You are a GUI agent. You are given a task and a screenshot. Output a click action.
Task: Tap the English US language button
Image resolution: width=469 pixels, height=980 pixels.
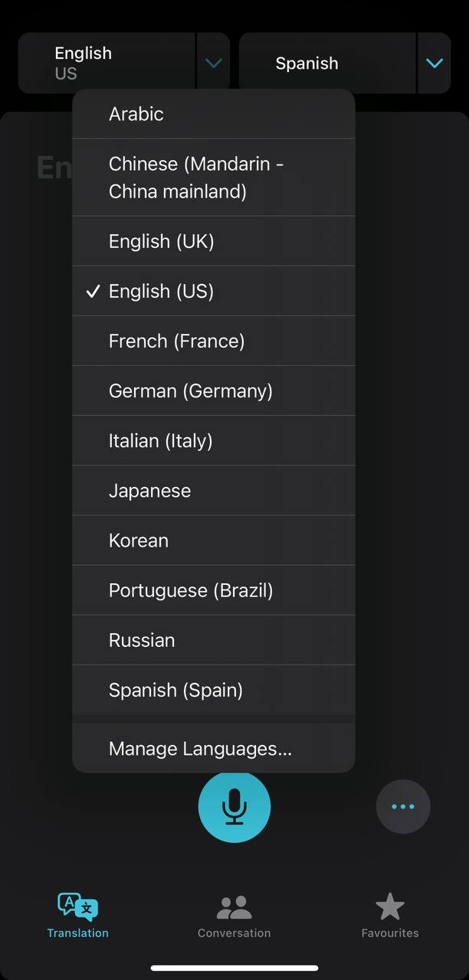point(107,63)
